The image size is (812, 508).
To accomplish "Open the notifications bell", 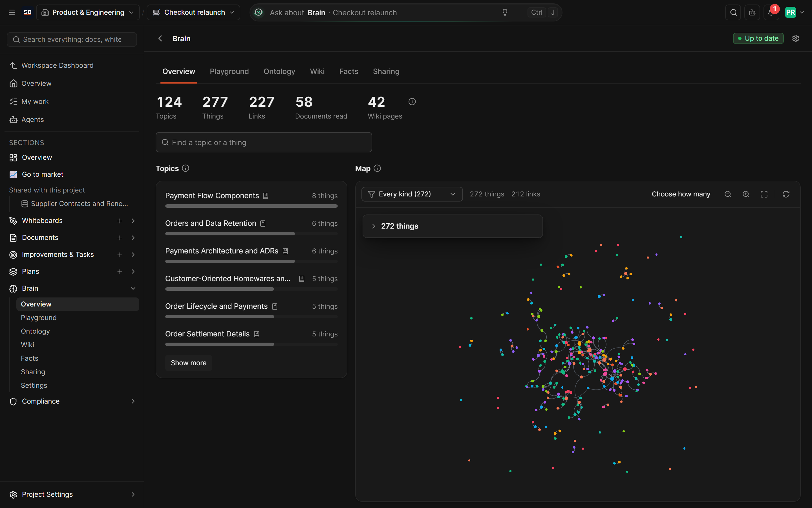I will 771,12.
